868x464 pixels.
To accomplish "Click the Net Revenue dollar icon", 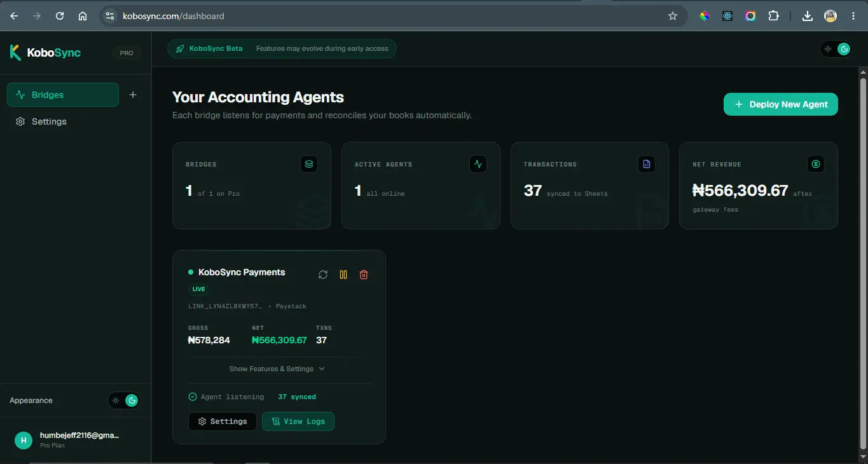I will coord(816,164).
